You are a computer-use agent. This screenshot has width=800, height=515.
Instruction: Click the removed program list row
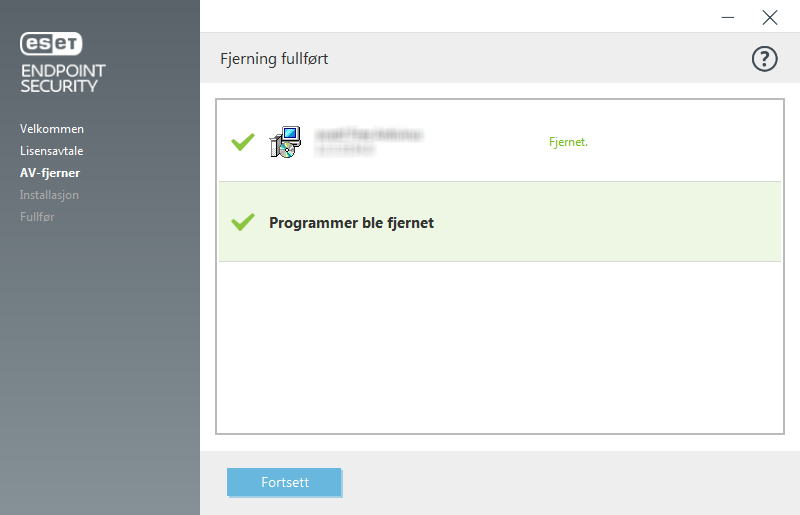(x=500, y=141)
